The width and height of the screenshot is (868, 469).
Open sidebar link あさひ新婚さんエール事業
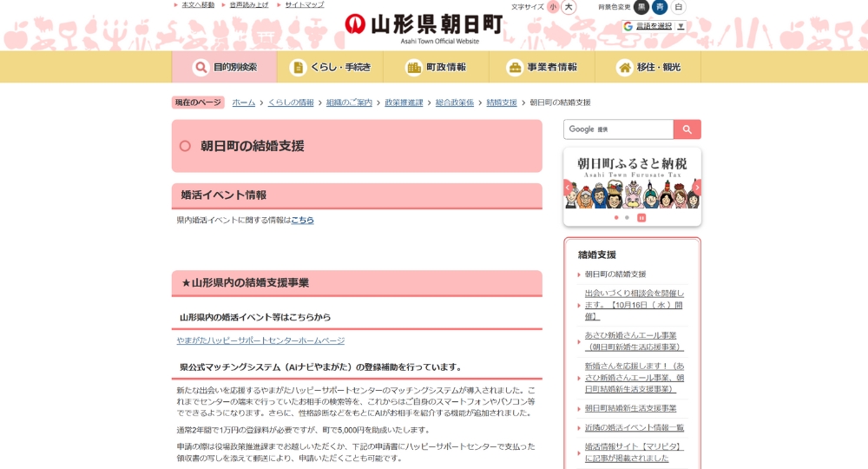(x=634, y=341)
